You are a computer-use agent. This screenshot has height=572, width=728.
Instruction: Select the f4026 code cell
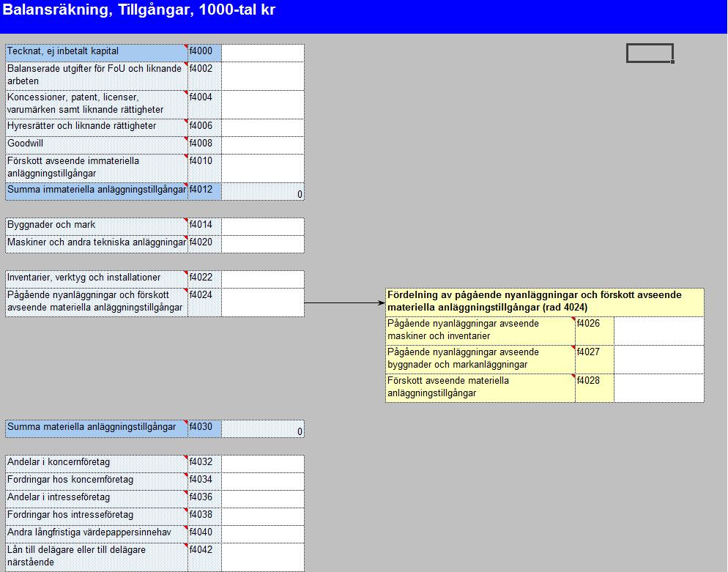point(595,331)
